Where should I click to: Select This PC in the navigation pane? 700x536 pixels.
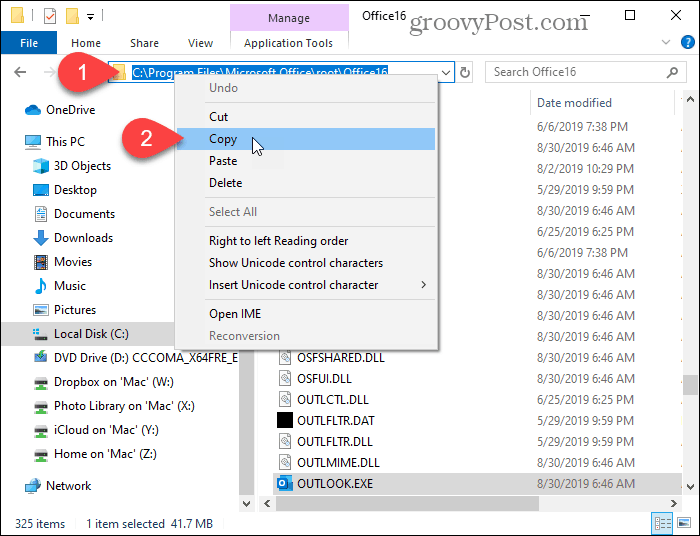tap(65, 141)
